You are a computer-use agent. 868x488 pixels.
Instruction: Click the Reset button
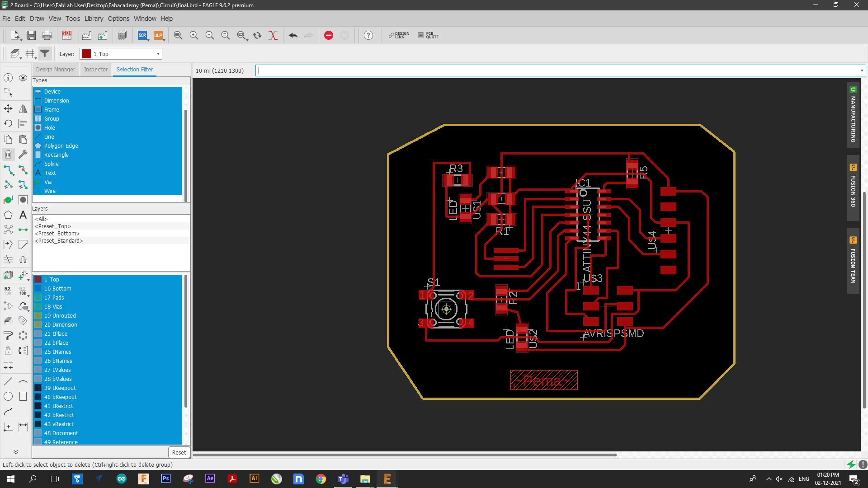click(179, 452)
